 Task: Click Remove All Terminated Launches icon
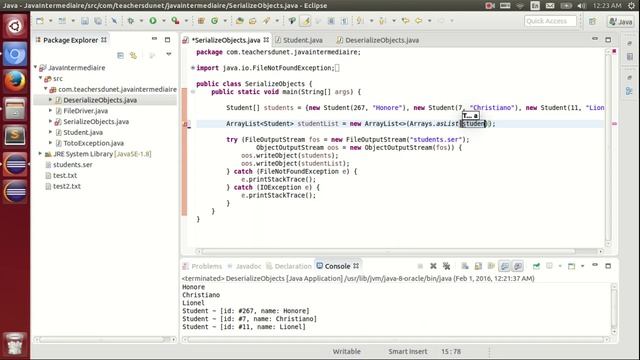click(x=447, y=266)
